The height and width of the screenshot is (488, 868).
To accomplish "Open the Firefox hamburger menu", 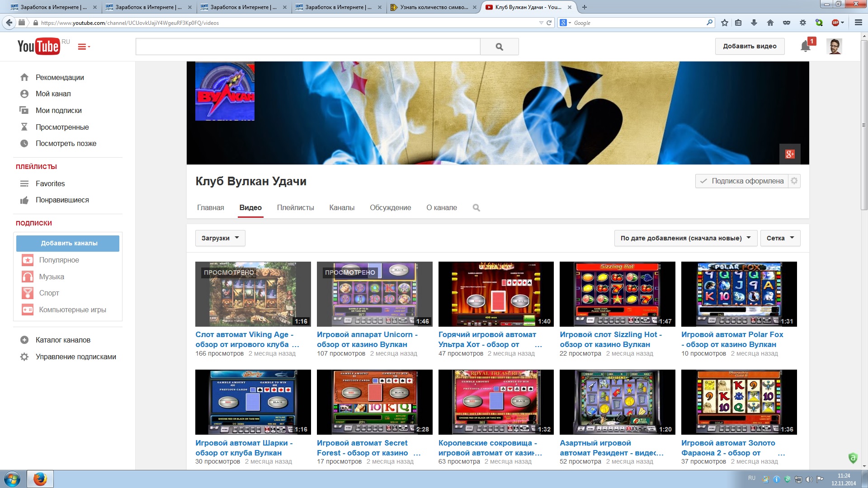I will coord(858,23).
